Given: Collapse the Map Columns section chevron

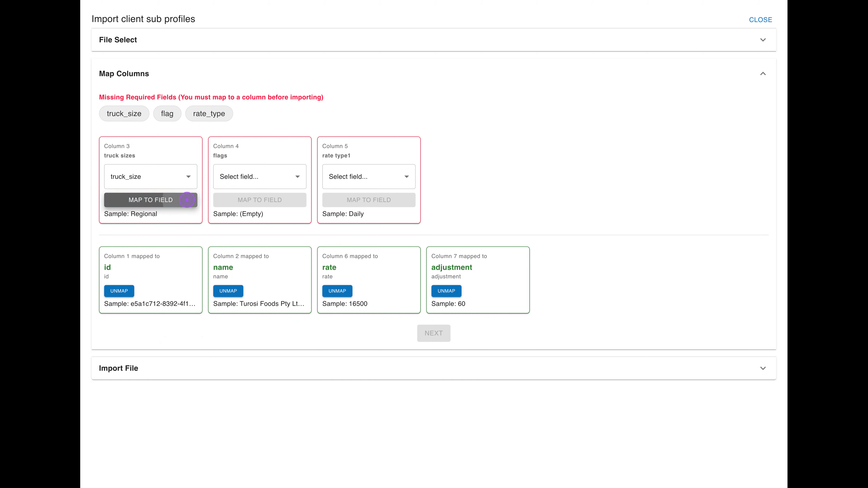Looking at the screenshot, I should pyautogui.click(x=763, y=73).
